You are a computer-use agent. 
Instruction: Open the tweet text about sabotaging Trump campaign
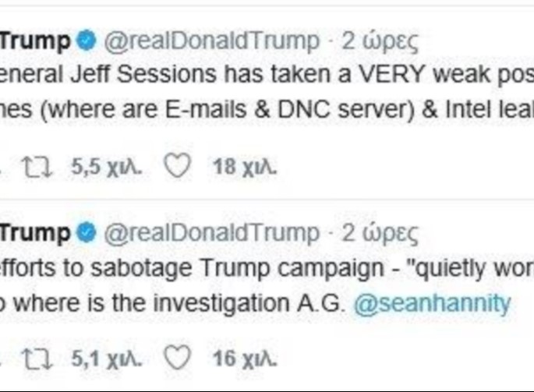[265, 268]
